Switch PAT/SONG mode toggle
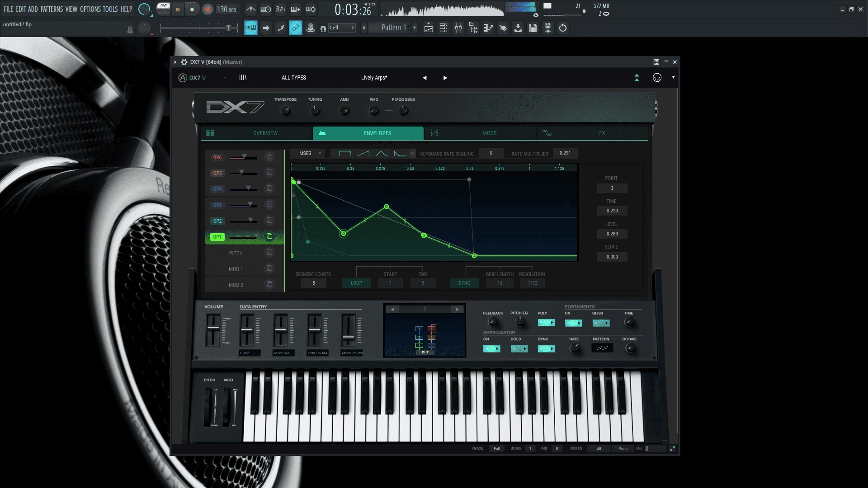The width and height of the screenshot is (868, 488). [x=164, y=9]
